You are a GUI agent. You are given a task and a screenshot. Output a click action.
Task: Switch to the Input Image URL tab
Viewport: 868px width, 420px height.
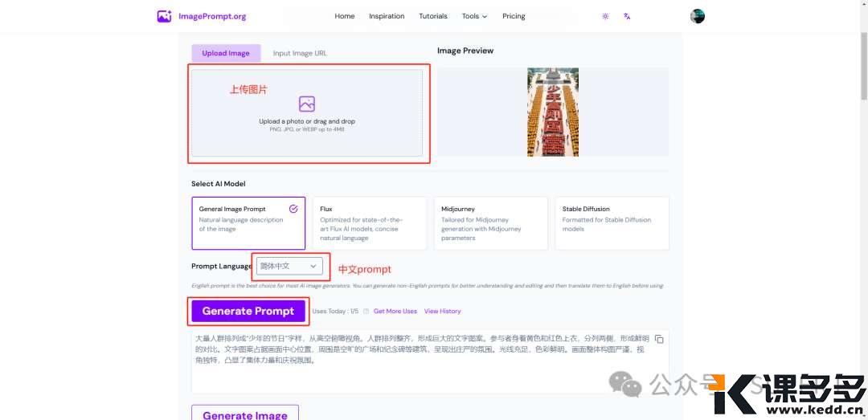click(300, 54)
